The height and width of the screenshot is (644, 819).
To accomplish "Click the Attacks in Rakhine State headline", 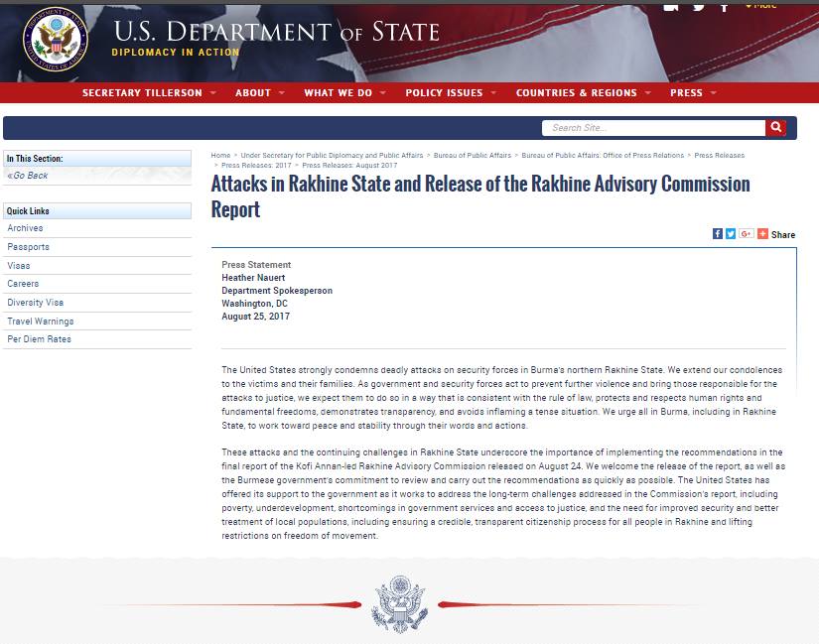I will tap(480, 196).
